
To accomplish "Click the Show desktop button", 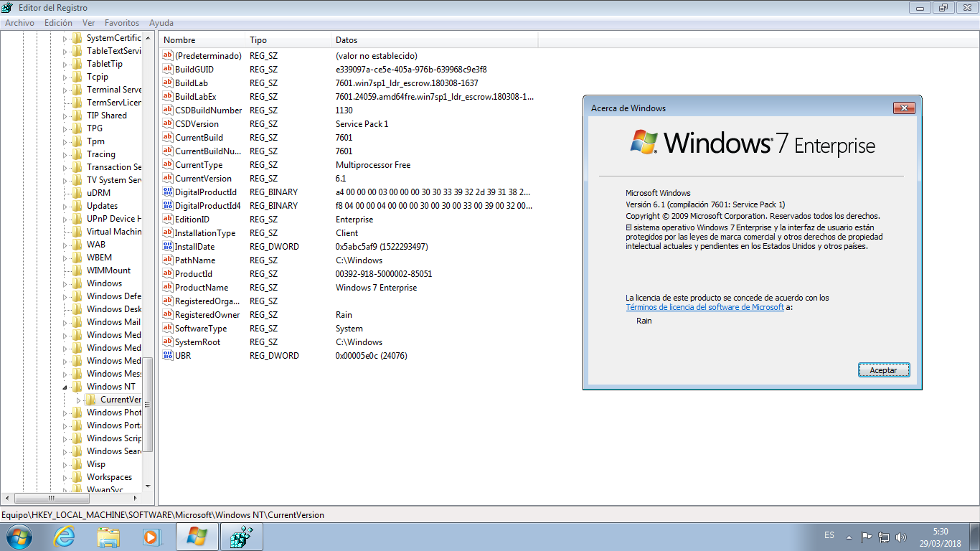I will click(x=974, y=537).
